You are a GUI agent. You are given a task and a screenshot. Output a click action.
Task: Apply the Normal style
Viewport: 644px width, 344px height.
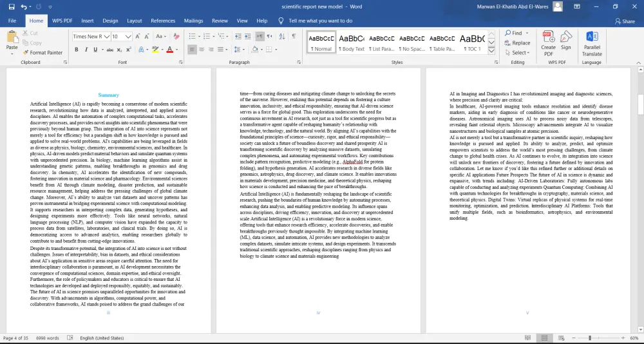pyautogui.click(x=321, y=43)
